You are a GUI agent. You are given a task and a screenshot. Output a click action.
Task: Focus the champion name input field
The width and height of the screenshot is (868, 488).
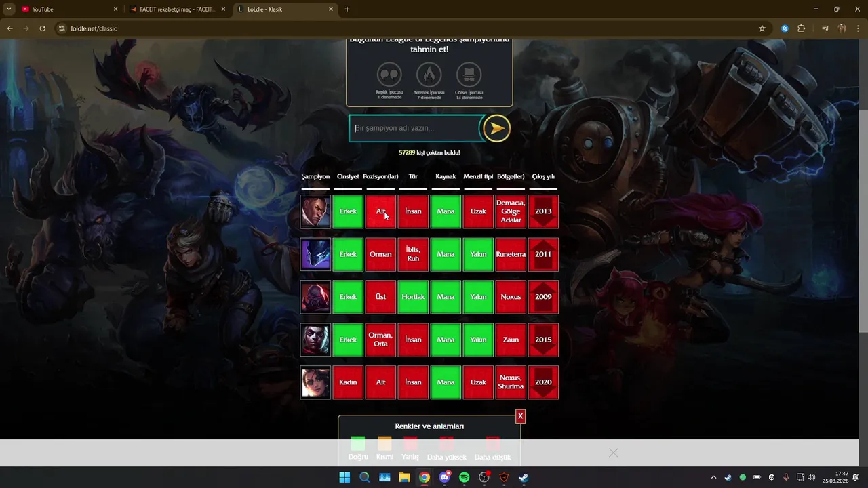coord(415,128)
